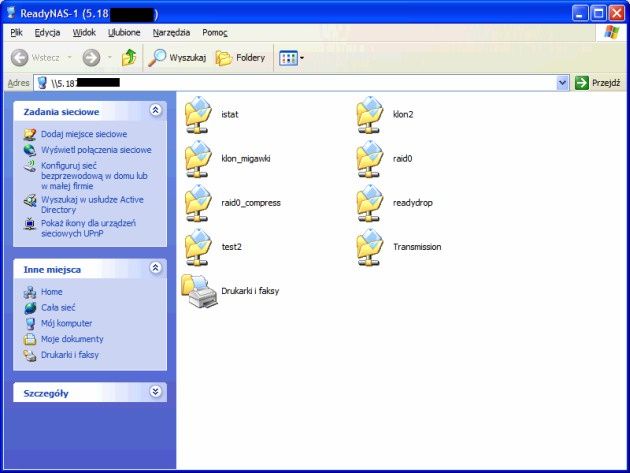Open the forward button history dropdown
The height and width of the screenshot is (473, 630).
pyautogui.click(x=109, y=58)
